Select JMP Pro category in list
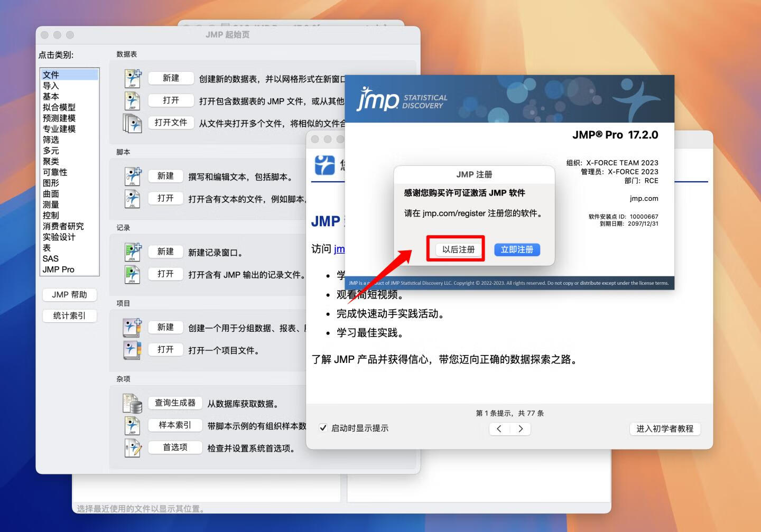 coord(69,270)
